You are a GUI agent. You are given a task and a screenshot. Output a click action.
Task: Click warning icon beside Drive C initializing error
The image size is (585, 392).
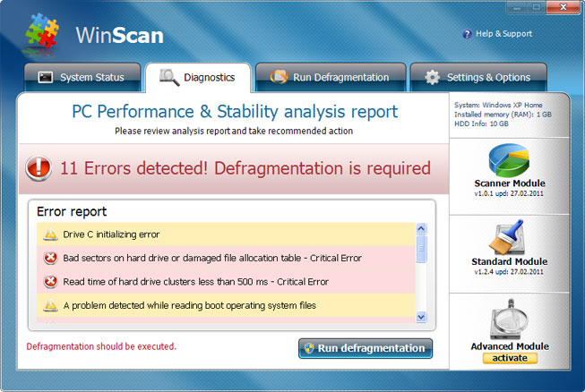click(50, 234)
